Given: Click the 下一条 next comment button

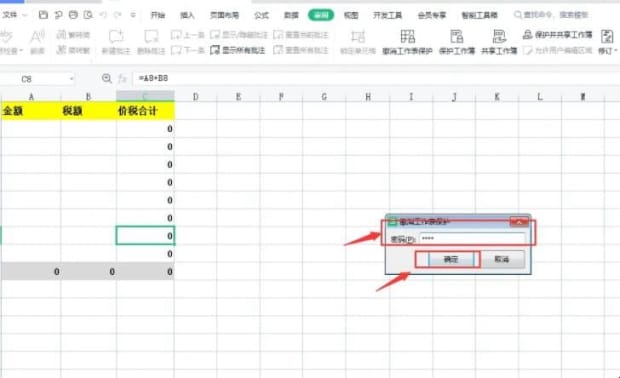Looking at the screenshot, I should [187, 50].
